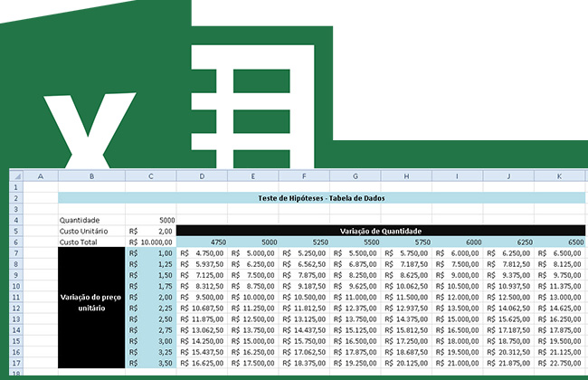Select column H header
588x380 pixels.
coord(406,176)
